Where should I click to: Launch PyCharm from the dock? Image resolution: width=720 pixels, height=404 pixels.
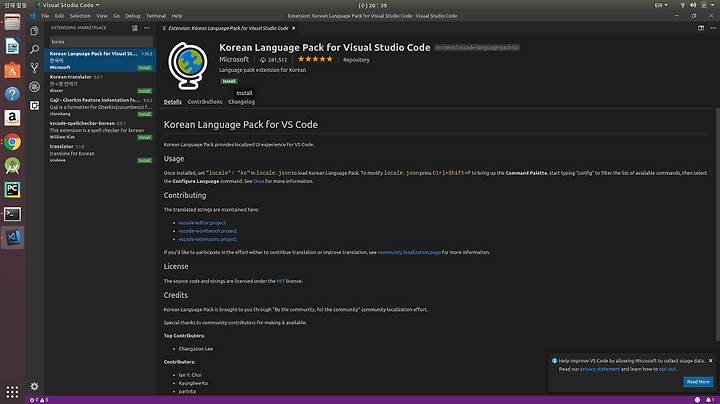point(12,190)
